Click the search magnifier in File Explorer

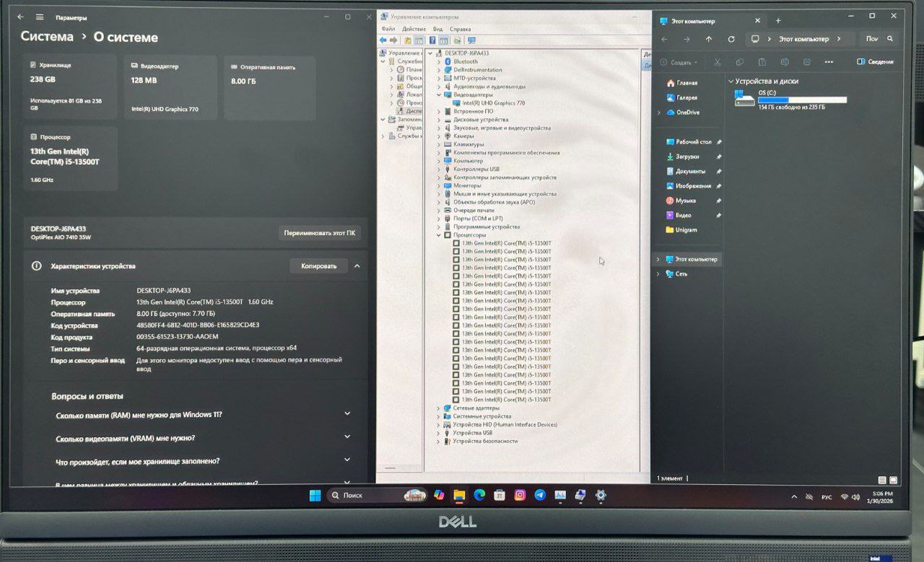890,39
